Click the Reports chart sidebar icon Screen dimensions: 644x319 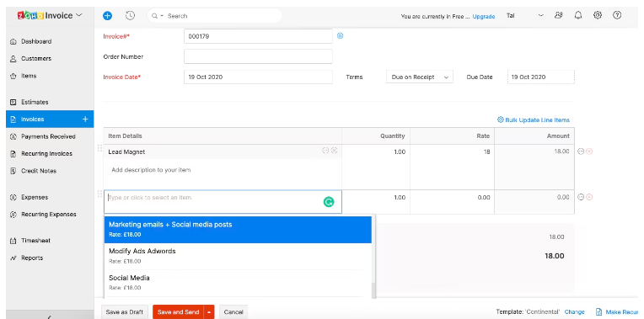pos(13,258)
